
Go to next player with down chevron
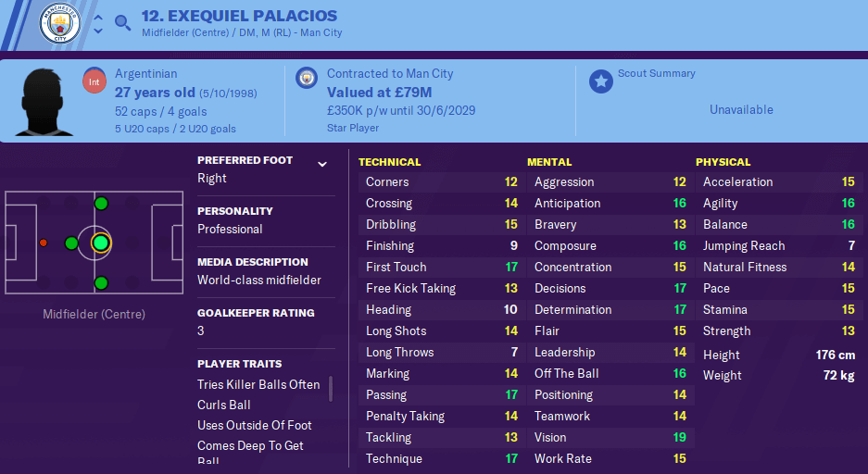click(98, 31)
